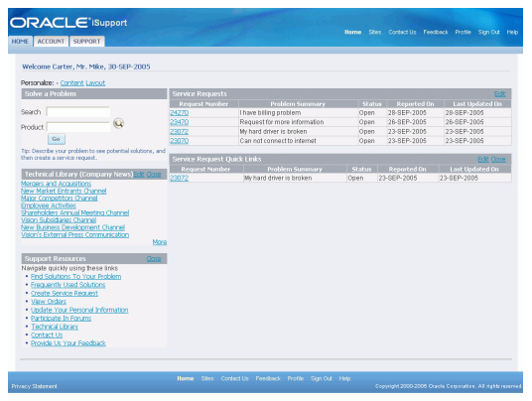Open service request 23072 in Service Requests
Screen dimensions: 532x401
click(179, 132)
